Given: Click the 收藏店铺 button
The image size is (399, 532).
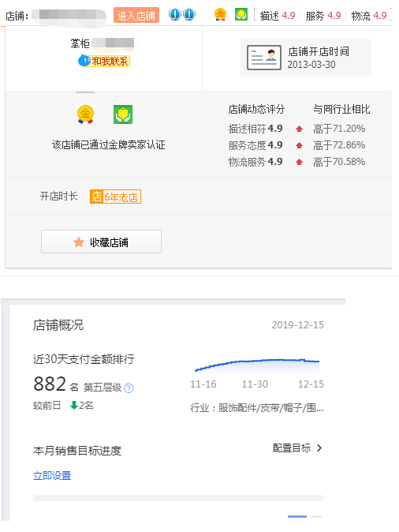Looking at the screenshot, I should click(102, 242).
